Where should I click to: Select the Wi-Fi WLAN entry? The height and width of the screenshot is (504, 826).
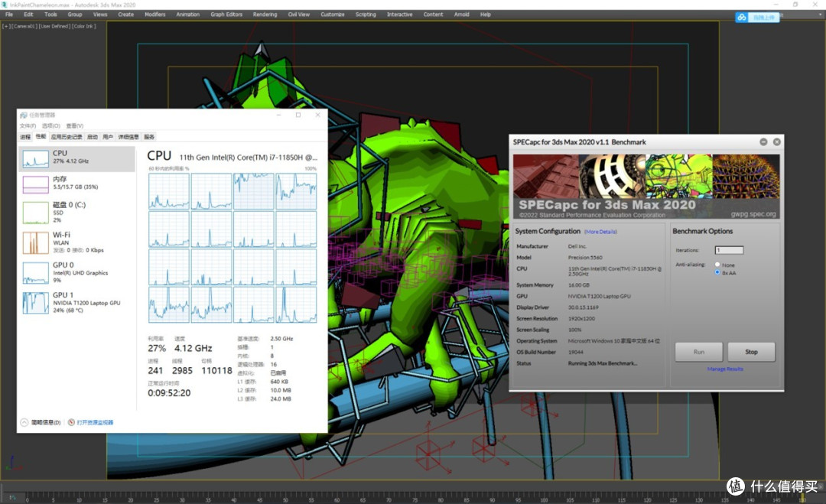(77, 242)
